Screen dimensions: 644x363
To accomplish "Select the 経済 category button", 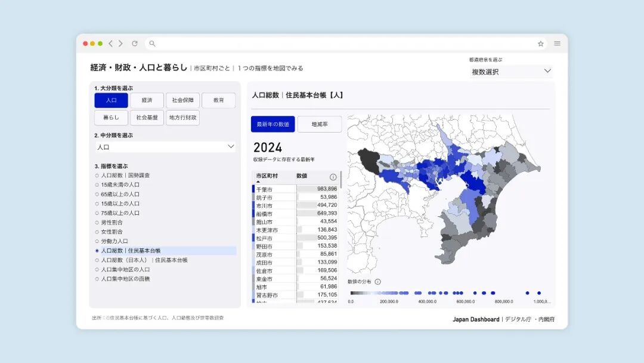I will tap(147, 100).
